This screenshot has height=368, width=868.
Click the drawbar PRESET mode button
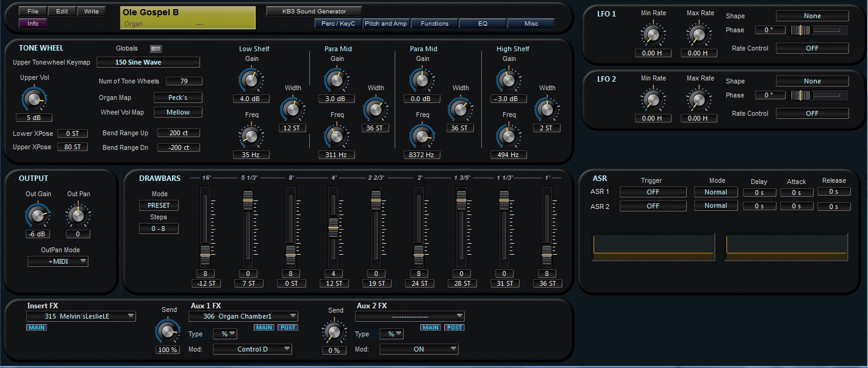pyautogui.click(x=159, y=205)
